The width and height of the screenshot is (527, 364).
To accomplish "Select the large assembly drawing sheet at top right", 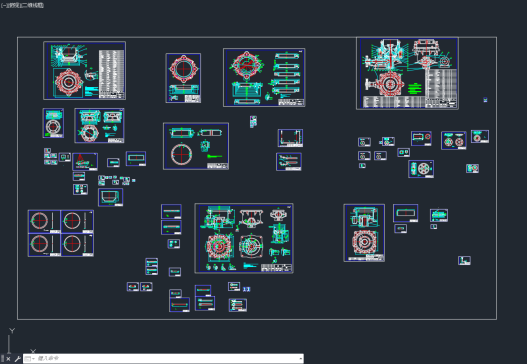I will pos(407,73).
